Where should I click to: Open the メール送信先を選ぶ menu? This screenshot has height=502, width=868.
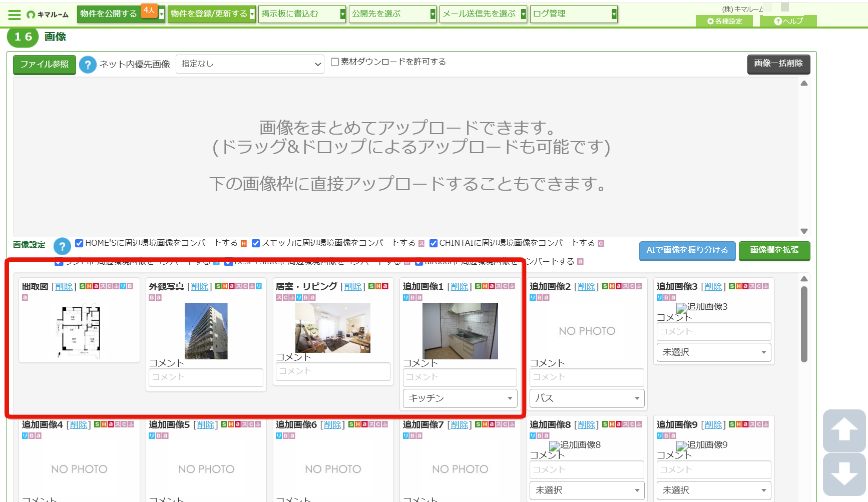(484, 14)
